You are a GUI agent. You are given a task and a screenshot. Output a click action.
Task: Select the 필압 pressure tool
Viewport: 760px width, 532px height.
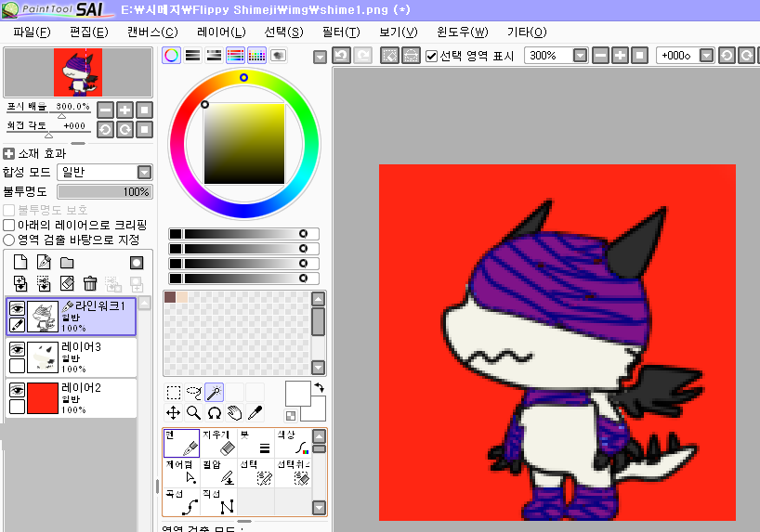tap(218, 473)
